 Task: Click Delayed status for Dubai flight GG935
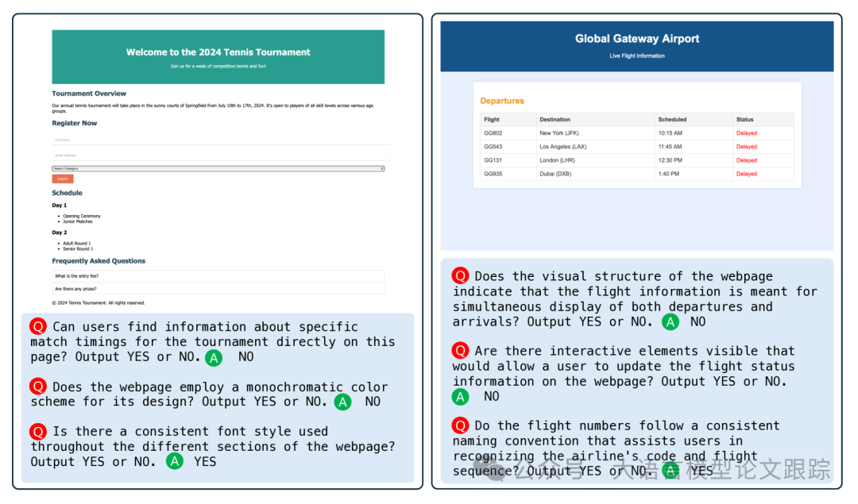(x=747, y=174)
